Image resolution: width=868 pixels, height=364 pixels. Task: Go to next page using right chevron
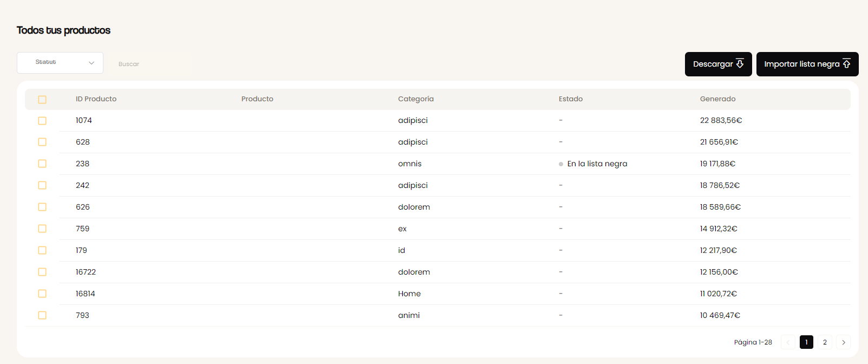[843, 342]
